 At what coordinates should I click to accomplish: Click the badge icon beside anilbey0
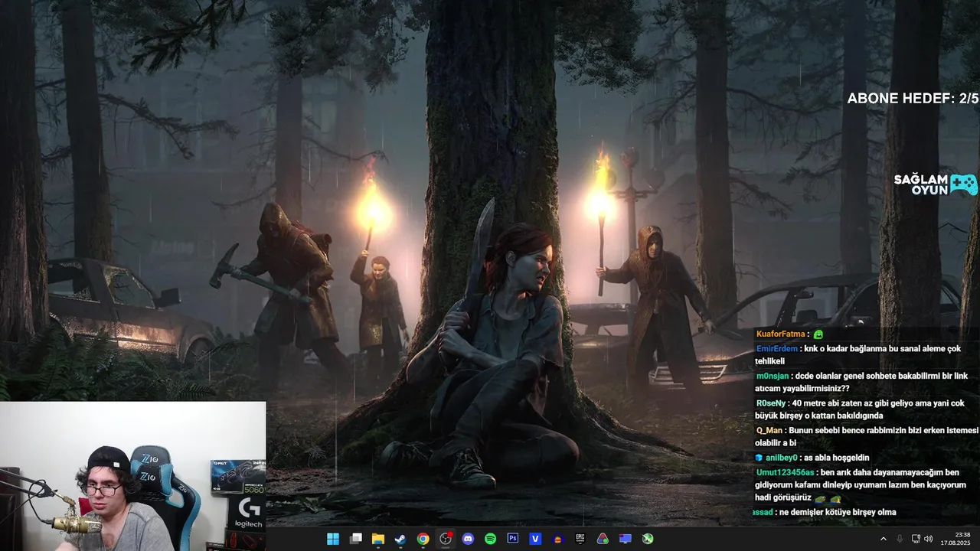point(759,458)
